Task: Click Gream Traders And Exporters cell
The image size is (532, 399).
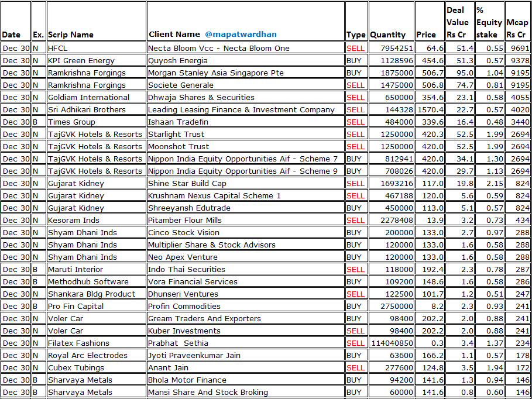Action: click(x=246, y=318)
